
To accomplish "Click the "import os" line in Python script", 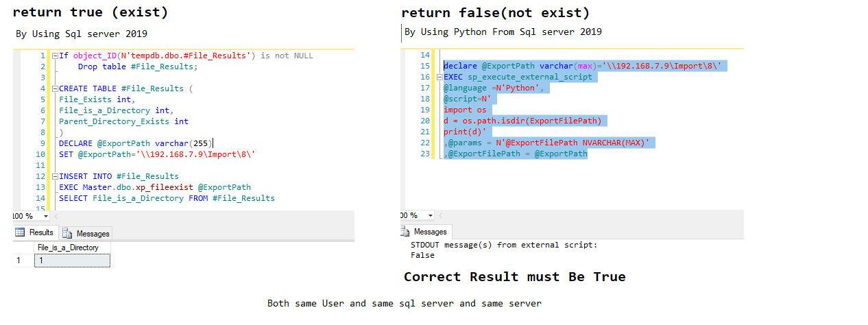I will click(x=464, y=110).
